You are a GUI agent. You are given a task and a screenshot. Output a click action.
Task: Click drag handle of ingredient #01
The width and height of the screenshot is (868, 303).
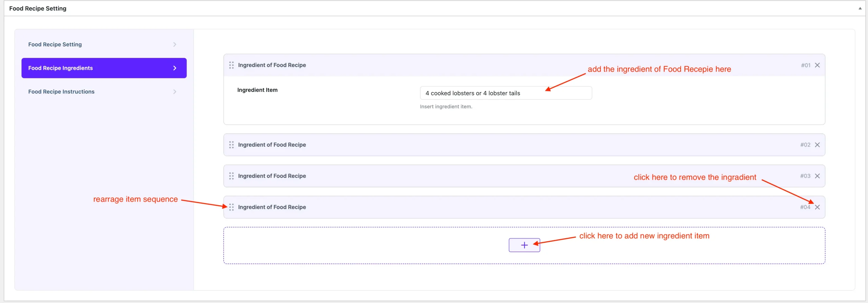tap(231, 65)
